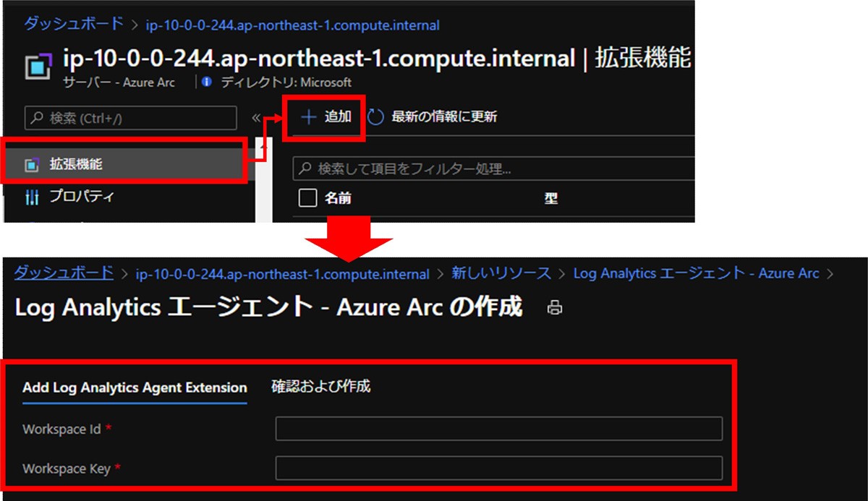Sort by the 型 column header
Image resolution: width=868 pixels, height=501 pixels.
pyautogui.click(x=551, y=199)
